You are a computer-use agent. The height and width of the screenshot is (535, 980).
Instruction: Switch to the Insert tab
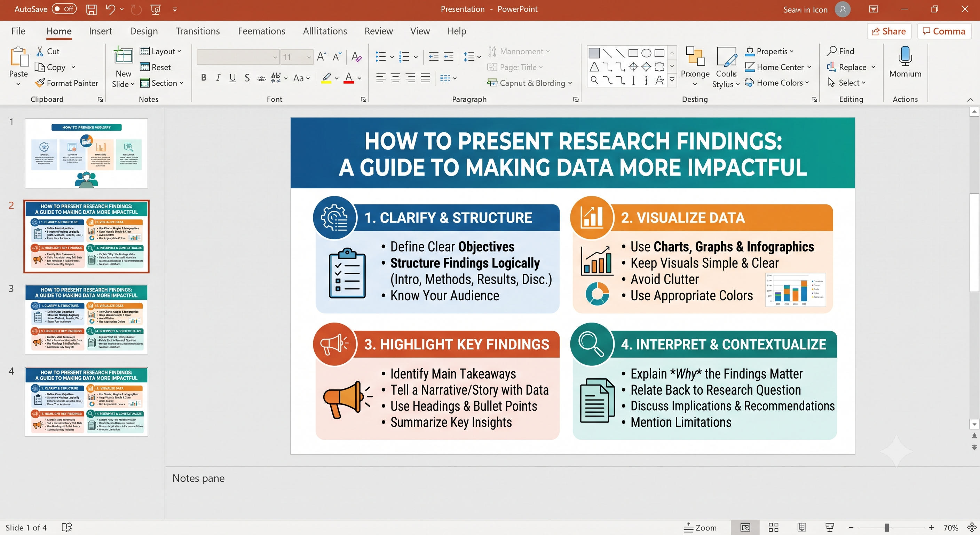(101, 31)
